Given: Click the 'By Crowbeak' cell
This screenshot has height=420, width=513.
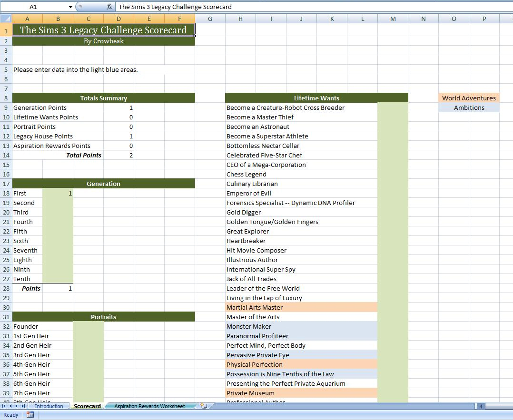Looking at the screenshot, I should pyautogui.click(x=104, y=41).
